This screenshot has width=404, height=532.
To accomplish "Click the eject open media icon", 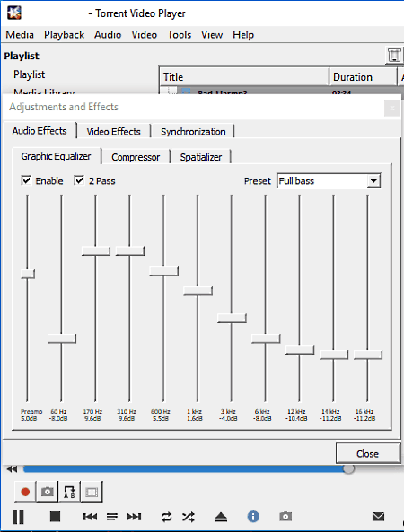I will [x=221, y=517].
